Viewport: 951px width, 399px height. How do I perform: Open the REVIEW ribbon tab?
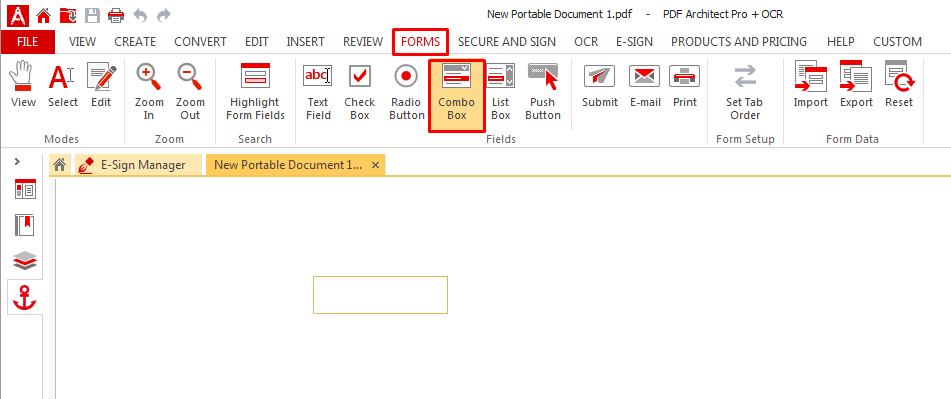(x=363, y=42)
